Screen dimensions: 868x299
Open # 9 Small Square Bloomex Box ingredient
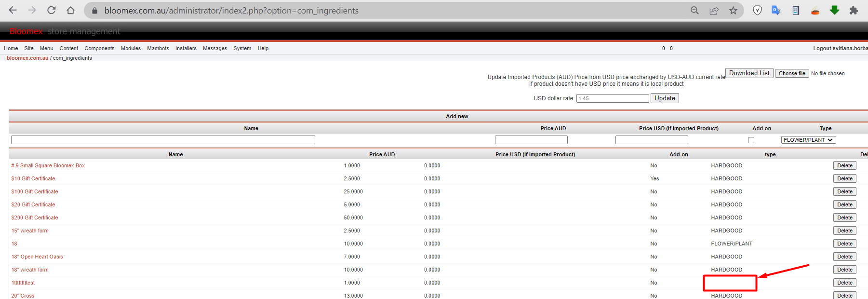[x=48, y=165]
